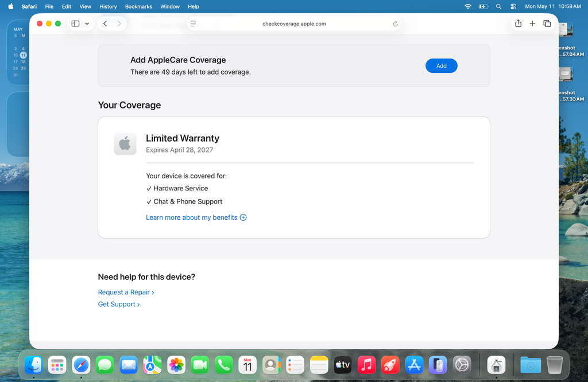This screenshot has width=588, height=382.
Task: Open Mail from the Dock
Action: (x=129, y=365)
